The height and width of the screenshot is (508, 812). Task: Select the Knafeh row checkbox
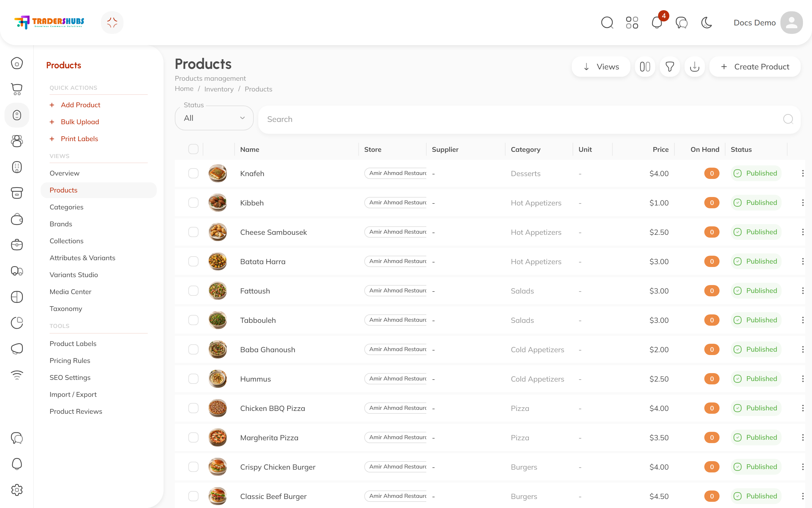tap(193, 173)
